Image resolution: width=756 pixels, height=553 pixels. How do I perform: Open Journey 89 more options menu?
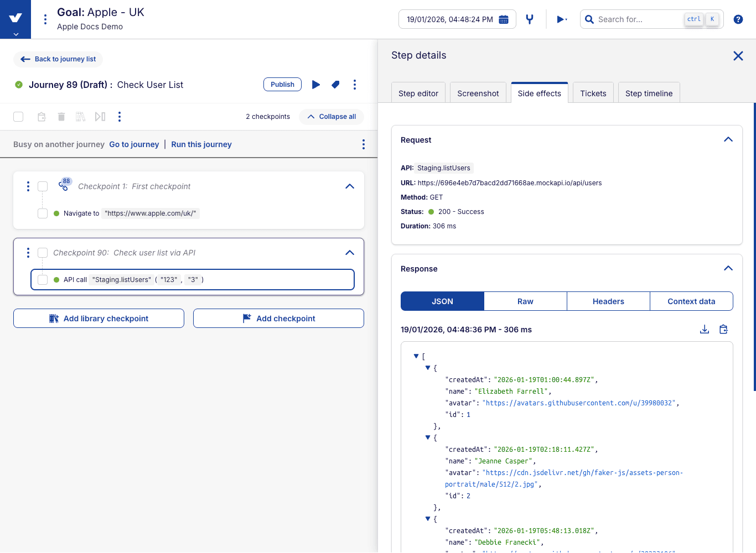[355, 85]
